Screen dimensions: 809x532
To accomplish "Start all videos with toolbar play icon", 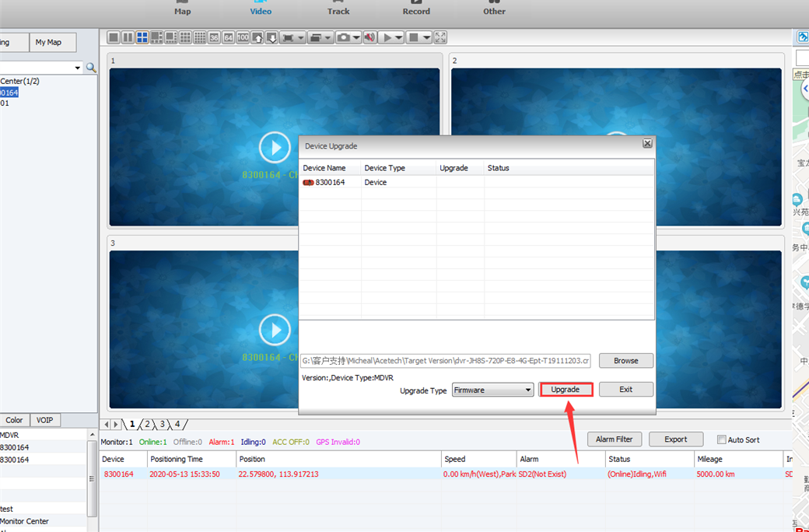I will point(387,37).
